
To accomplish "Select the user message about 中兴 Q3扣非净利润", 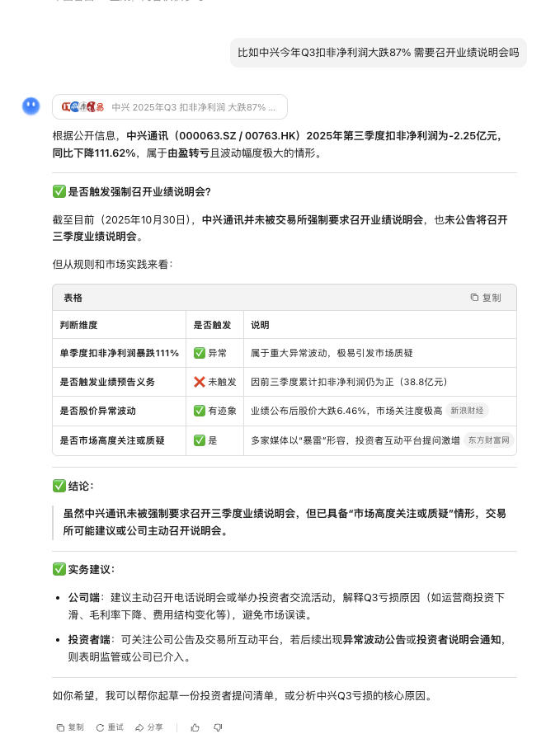I will (x=379, y=53).
